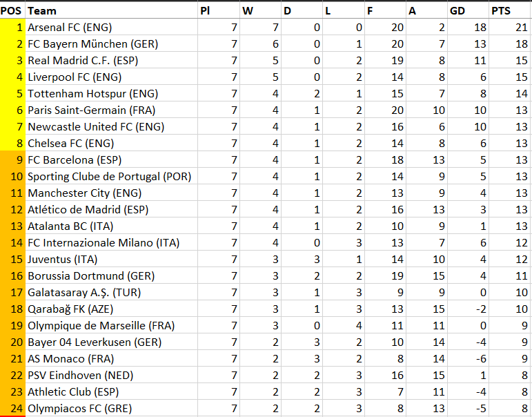This screenshot has width=532, height=417.
Task: Select PSV Eindhoven (NED) cell
Action: [111, 376]
